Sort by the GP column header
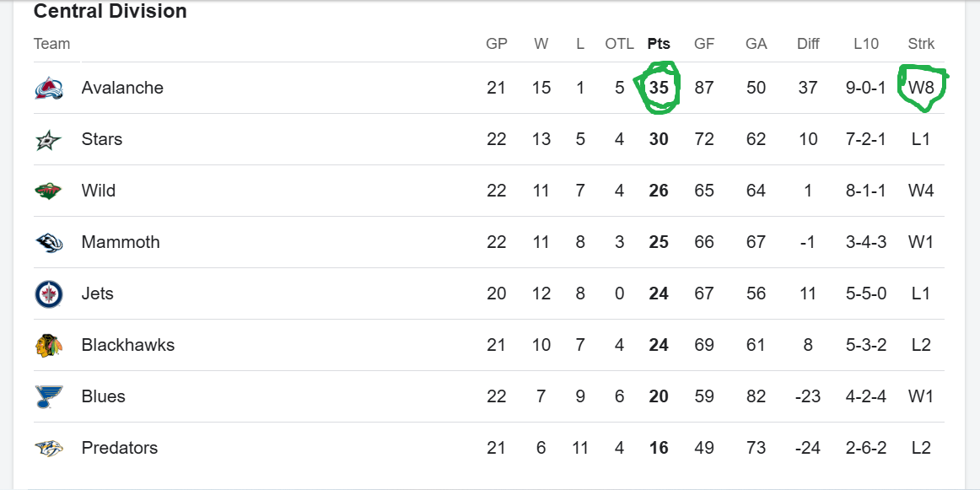The image size is (980, 490). click(x=497, y=44)
